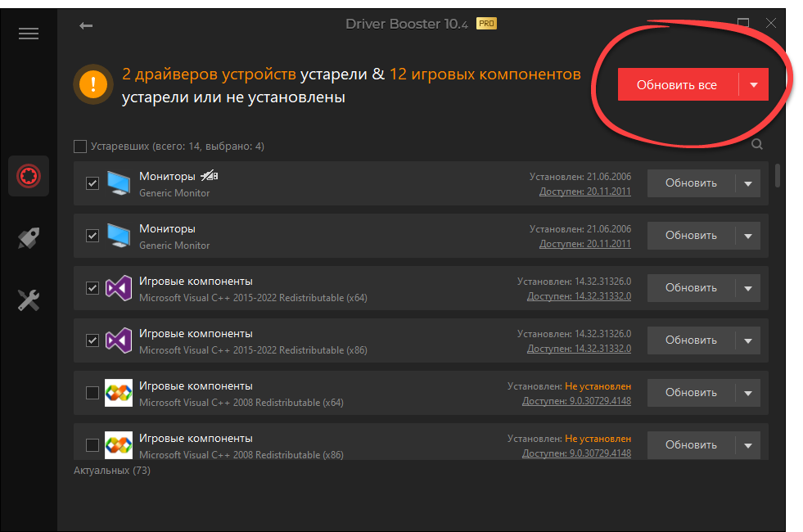803x532 pixels.
Task: Expand dropdown arrow for first Generic Monitor
Action: (x=748, y=183)
